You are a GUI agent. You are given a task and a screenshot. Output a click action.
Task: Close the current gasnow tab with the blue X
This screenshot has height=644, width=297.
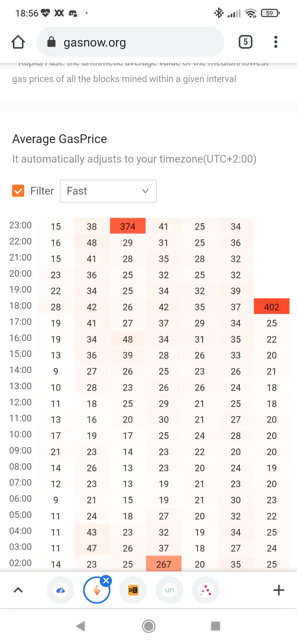[106, 581]
